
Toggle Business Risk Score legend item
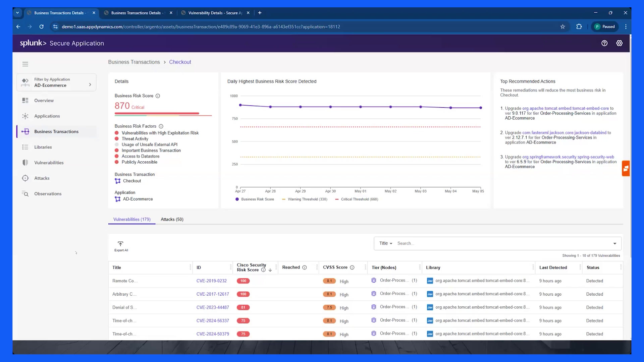pyautogui.click(x=255, y=199)
